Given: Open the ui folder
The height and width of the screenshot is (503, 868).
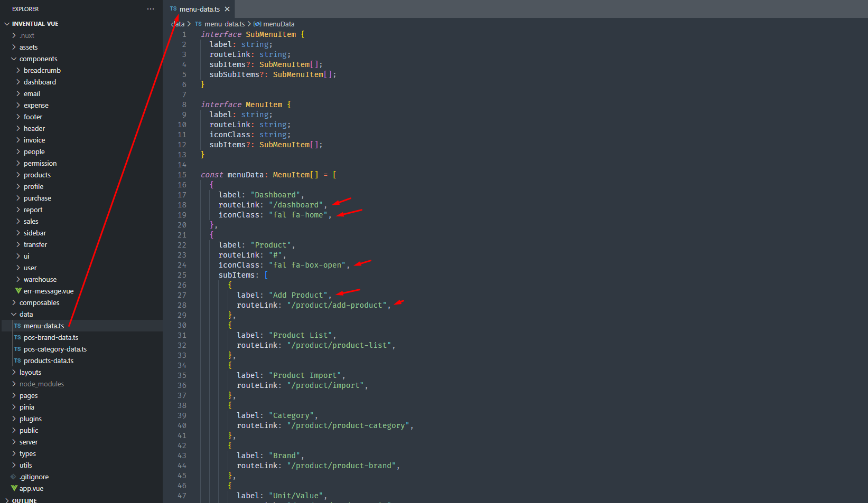Looking at the screenshot, I should pyautogui.click(x=26, y=256).
